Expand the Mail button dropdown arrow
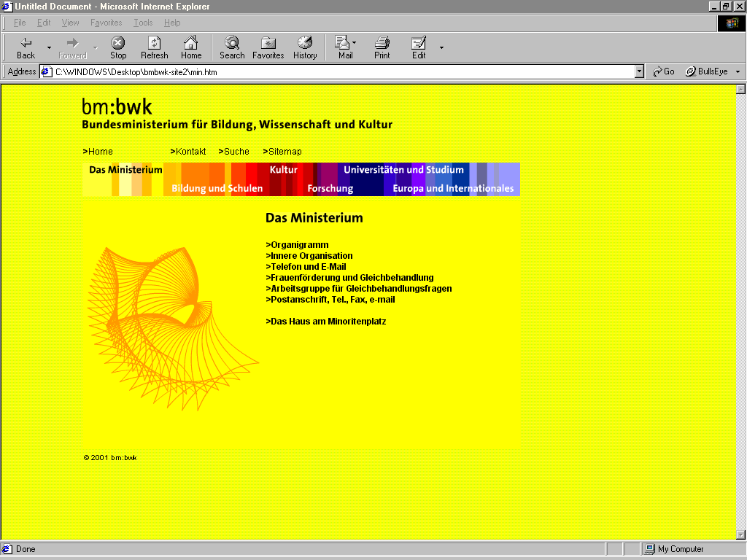This screenshot has width=747, height=560. (x=354, y=42)
